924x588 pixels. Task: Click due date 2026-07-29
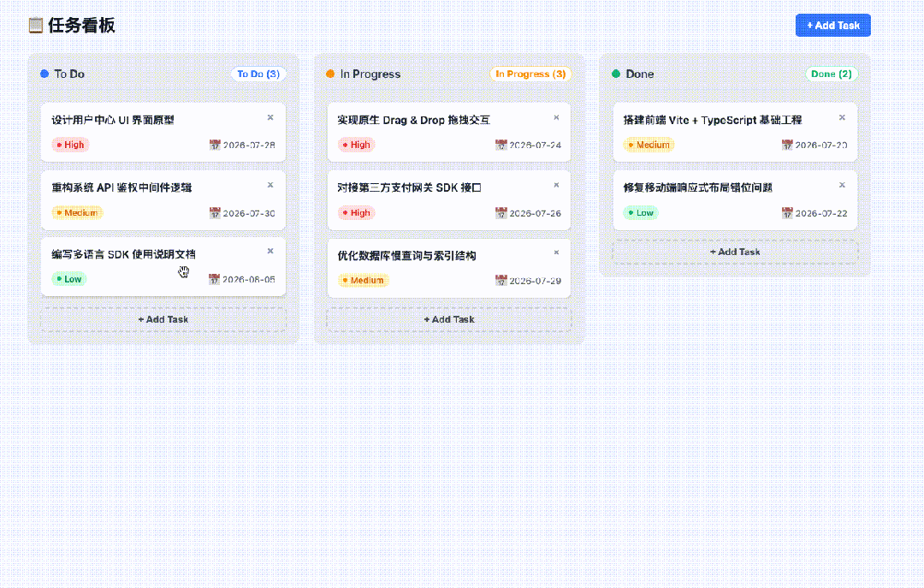(535, 281)
